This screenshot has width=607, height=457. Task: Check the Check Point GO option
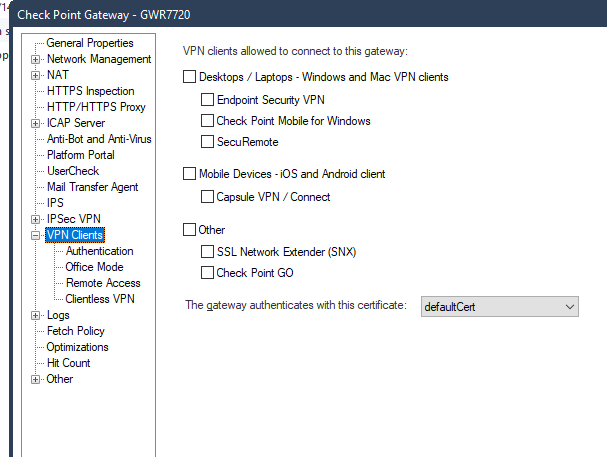(207, 272)
